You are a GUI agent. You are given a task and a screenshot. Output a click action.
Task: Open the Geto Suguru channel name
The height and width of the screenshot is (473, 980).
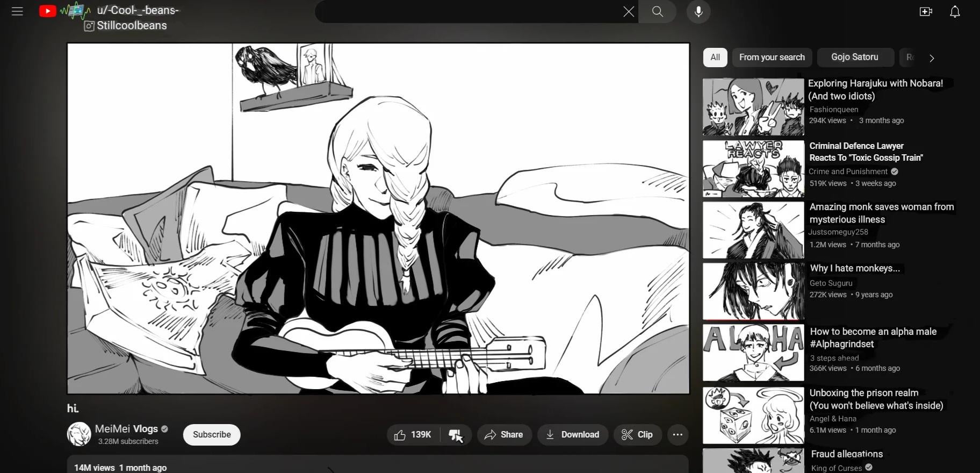831,283
